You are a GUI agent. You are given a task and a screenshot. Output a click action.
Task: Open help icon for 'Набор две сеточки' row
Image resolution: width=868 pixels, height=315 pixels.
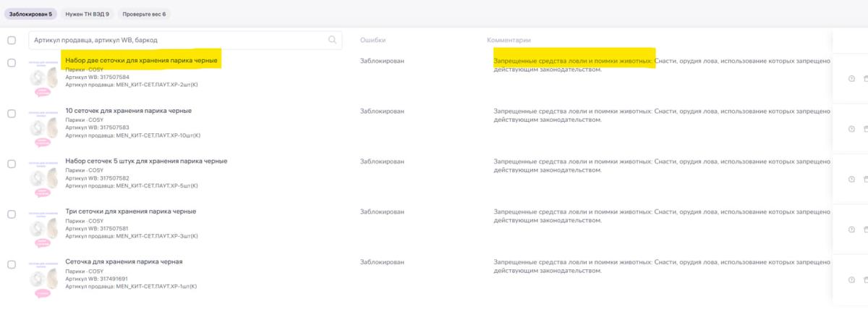[x=851, y=78]
